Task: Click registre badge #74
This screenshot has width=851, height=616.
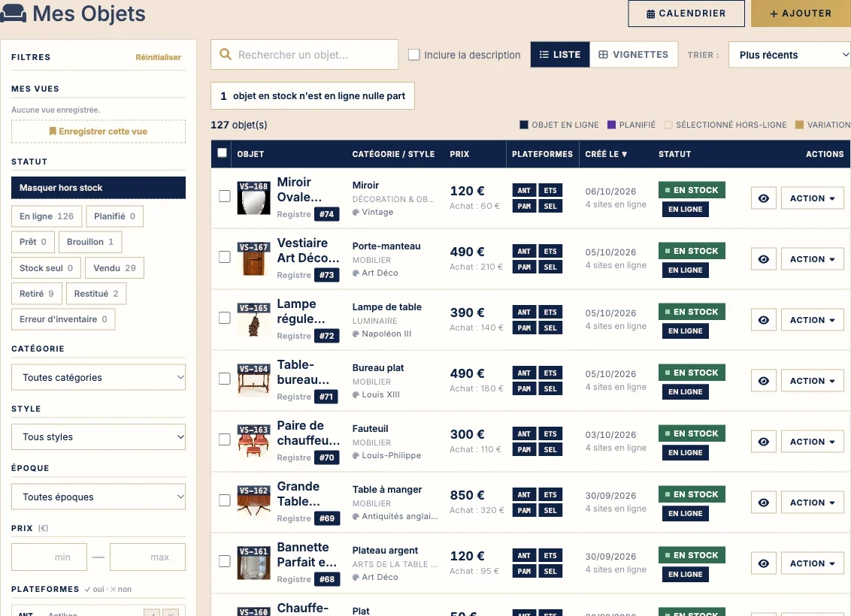Action: click(327, 214)
